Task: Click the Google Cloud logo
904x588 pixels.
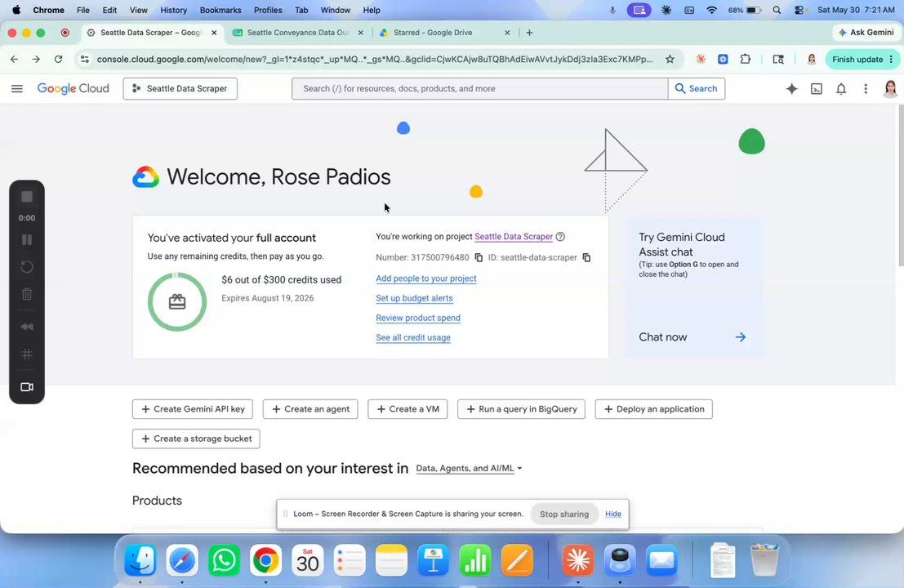Action: [73, 89]
